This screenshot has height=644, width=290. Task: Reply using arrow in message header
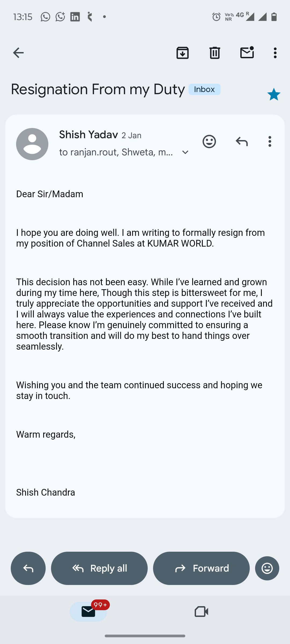click(241, 141)
